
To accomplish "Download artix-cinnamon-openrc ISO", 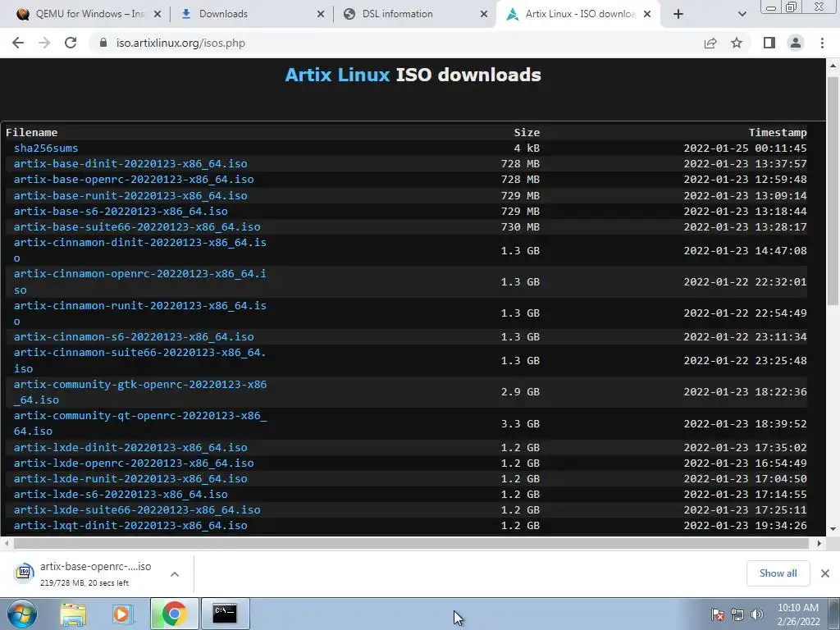I will click(x=139, y=282).
